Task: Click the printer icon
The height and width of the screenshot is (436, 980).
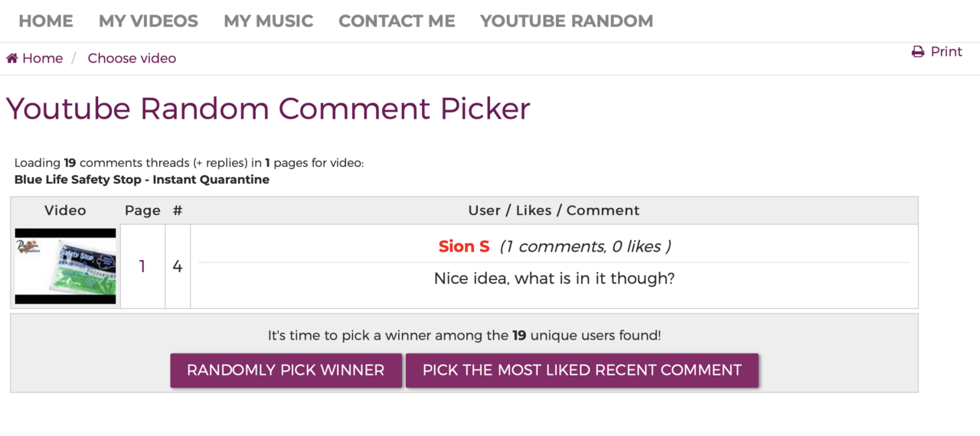Action: click(x=918, y=52)
